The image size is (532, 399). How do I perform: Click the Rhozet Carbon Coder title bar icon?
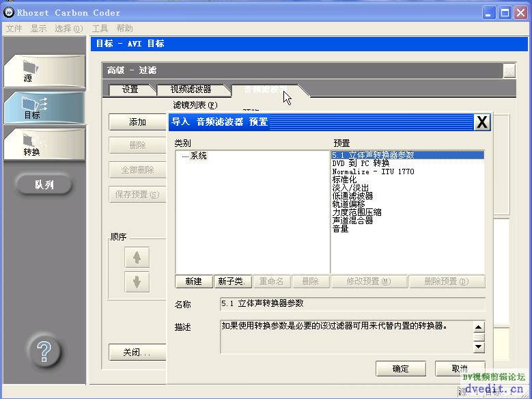pos(9,12)
